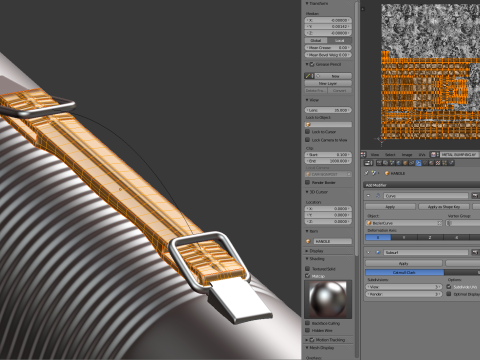The height and width of the screenshot is (360, 480).
Task: Enable Textured Solid checkbox
Action: (308, 268)
